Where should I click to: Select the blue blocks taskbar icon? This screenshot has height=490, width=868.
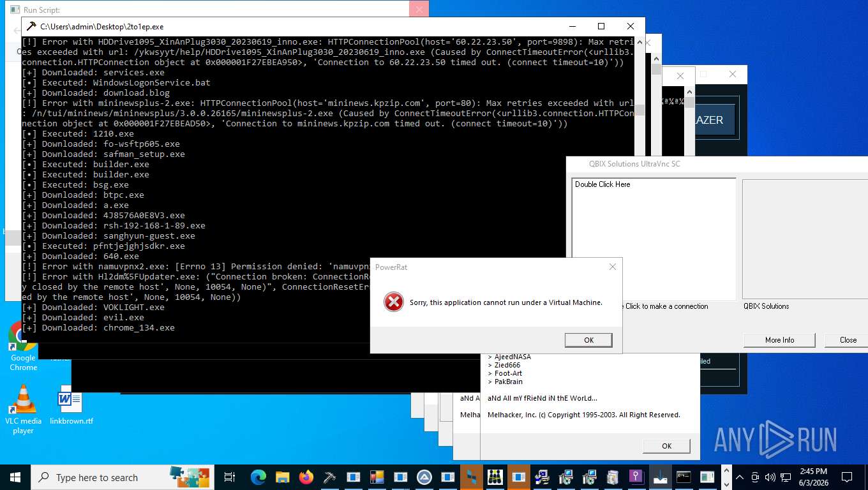472,477
